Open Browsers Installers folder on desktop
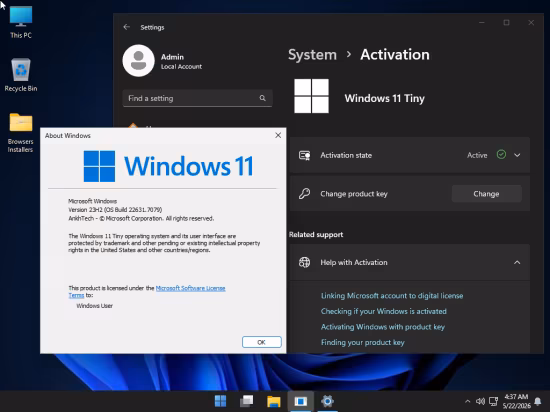Image resolution: width=550 pixels, height=412 pixels. (x=21, y=133)
